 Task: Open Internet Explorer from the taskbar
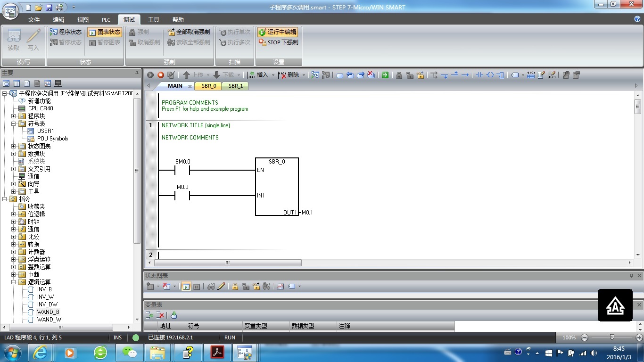click(x=40, y=353)
